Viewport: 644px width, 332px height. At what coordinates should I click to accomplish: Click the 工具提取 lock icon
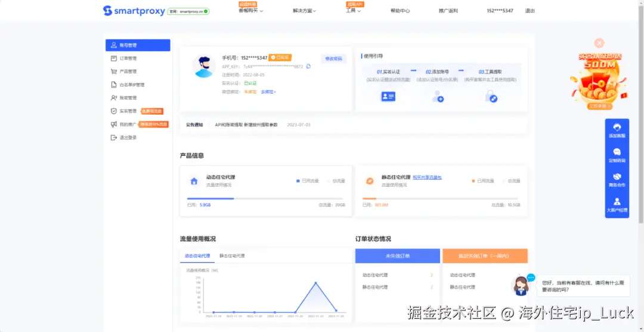point(491,97)
